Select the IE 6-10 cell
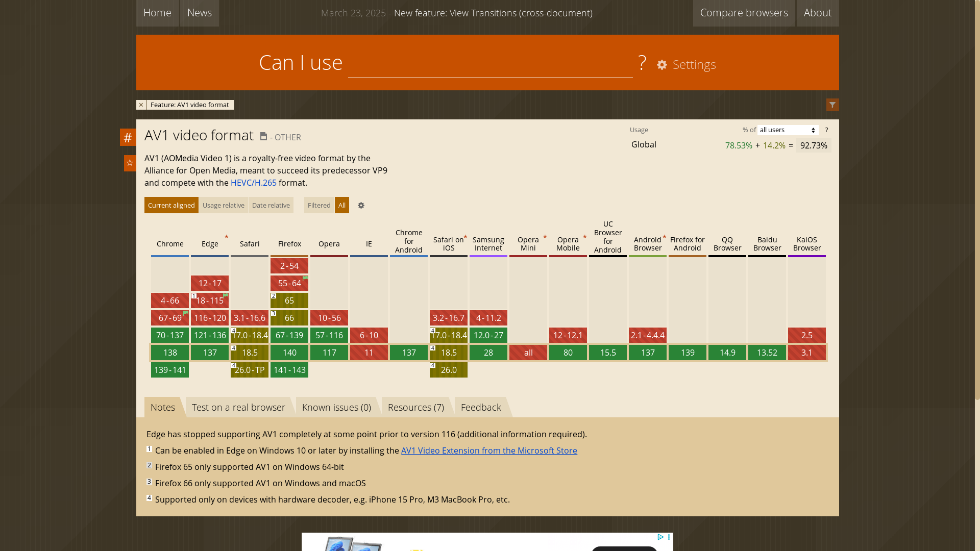Image resolution: width=980 pixels, height=551 pixels. point(369,335)
